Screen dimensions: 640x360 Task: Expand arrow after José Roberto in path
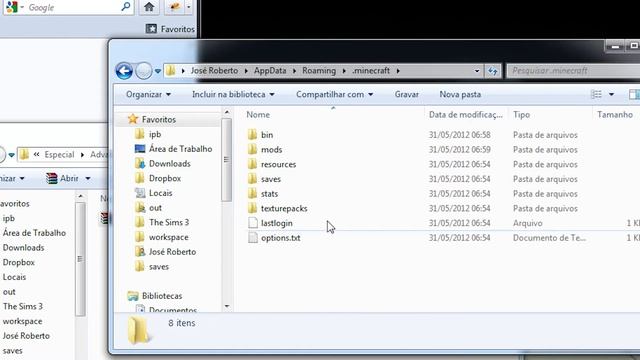pyautogui.click(x=246, y=71)
